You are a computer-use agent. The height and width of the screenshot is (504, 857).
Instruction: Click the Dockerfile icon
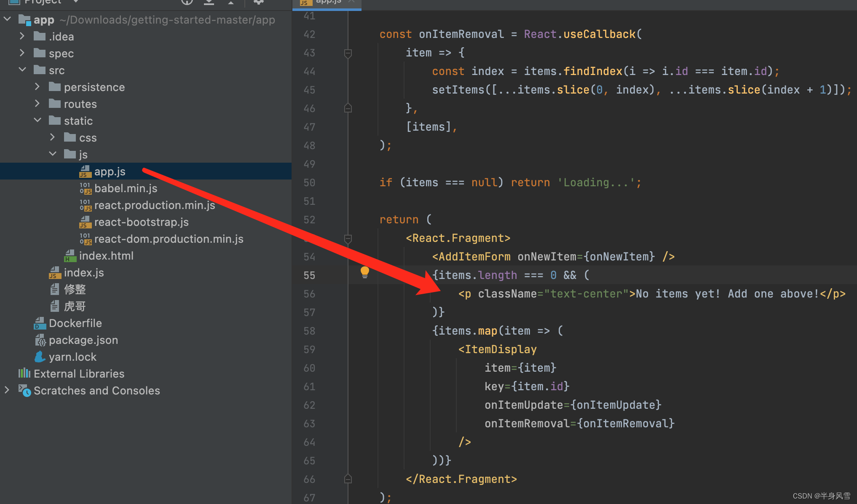[40, 323]
